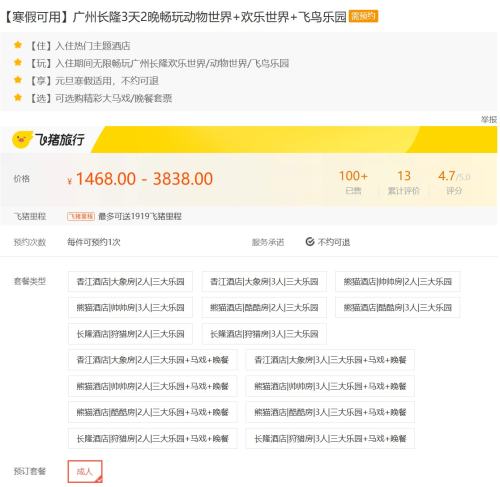Image resolution: width=500 pixels, height=487 pixels.
Task: Select 熊猫酒店|帅帅房|3人|三大乐园+马戏+晚餐
Action: pyautogui.click(x=330, y=386)
